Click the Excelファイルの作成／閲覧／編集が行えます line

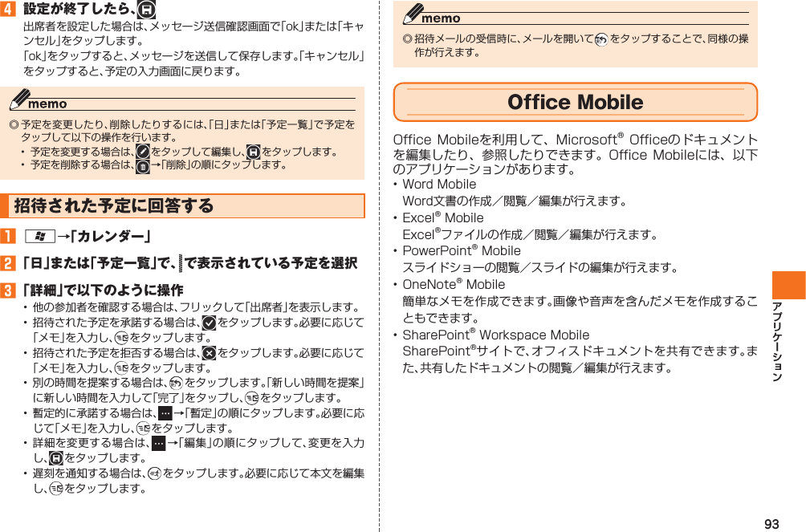pyautogui.click(x=531, y=234)
